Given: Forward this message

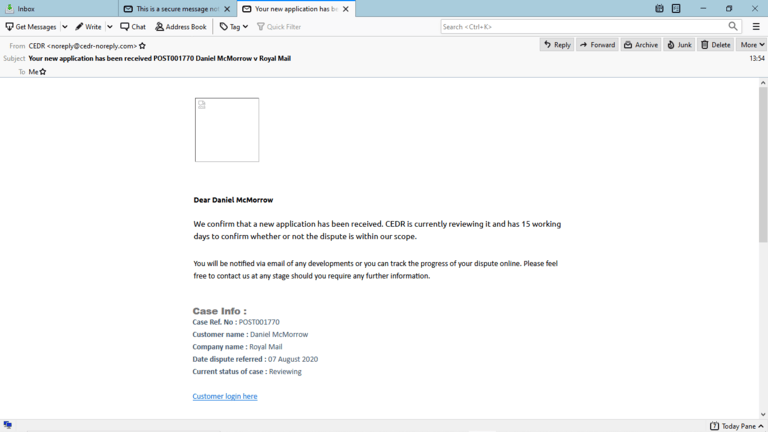Looking at the screenshot, I should pyautogui.click(x=597, y=45).
